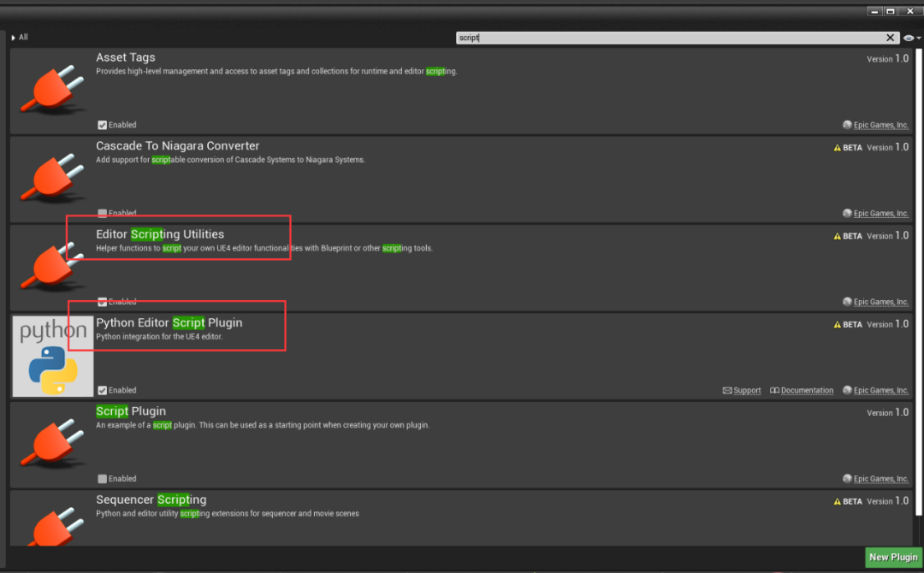Click BETA warning icon on Python Editor Script Plugin
This screenshot has width=924, height=573.
tap(838, 324)
